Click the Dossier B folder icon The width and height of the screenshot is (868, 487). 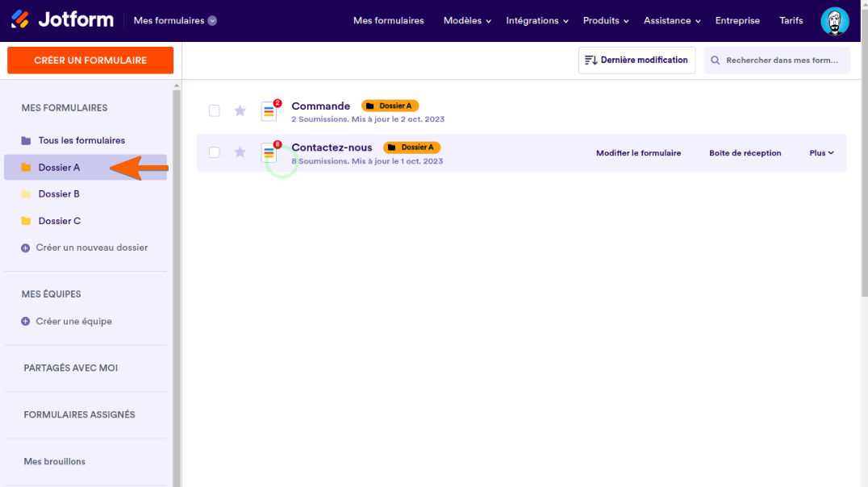point(26,194)
